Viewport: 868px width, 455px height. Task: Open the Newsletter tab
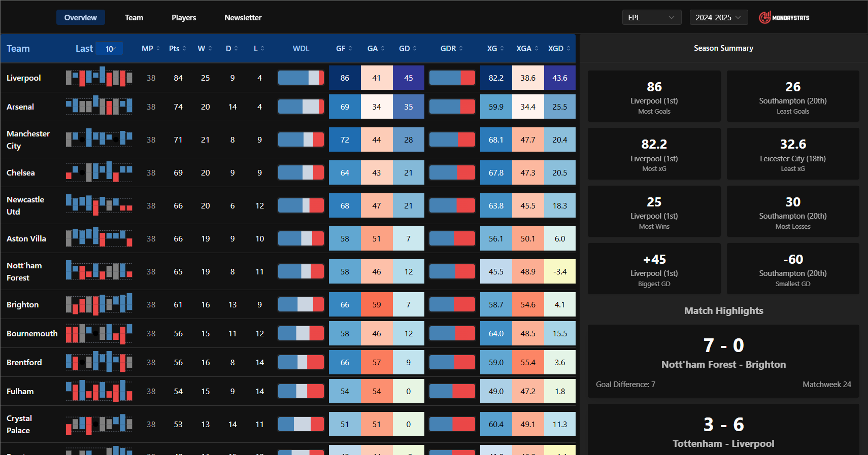click(x=243, y=18)
